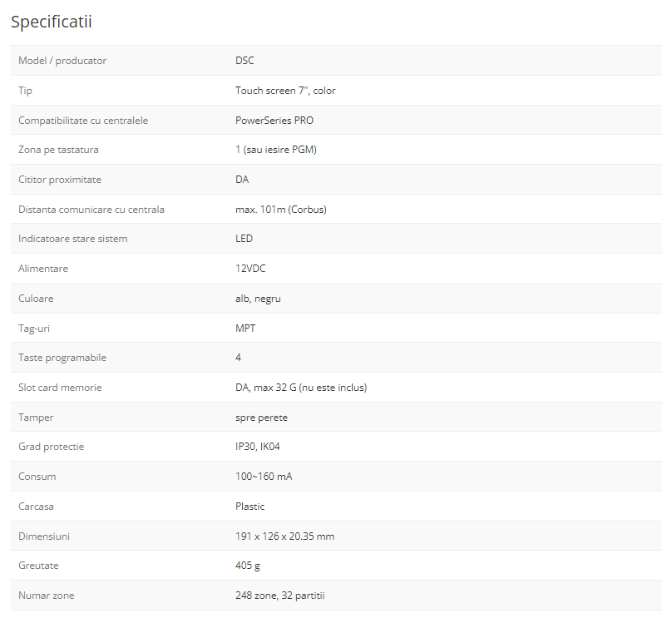Select the LED system indicator value
The height and width of the screenshot is (618, 672).
[244, 239]
